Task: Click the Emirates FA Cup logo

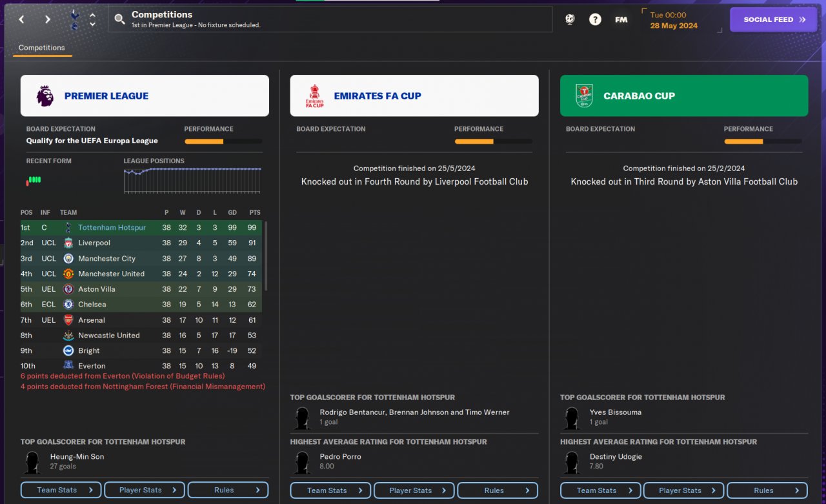Action: click(x=315, y=96)
